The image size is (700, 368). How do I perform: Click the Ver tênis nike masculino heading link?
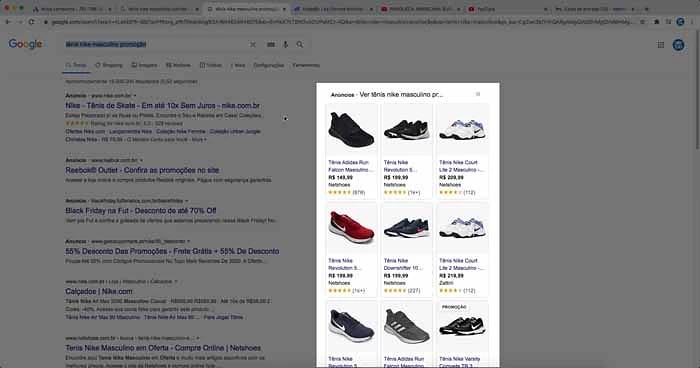tap(401, 95)
